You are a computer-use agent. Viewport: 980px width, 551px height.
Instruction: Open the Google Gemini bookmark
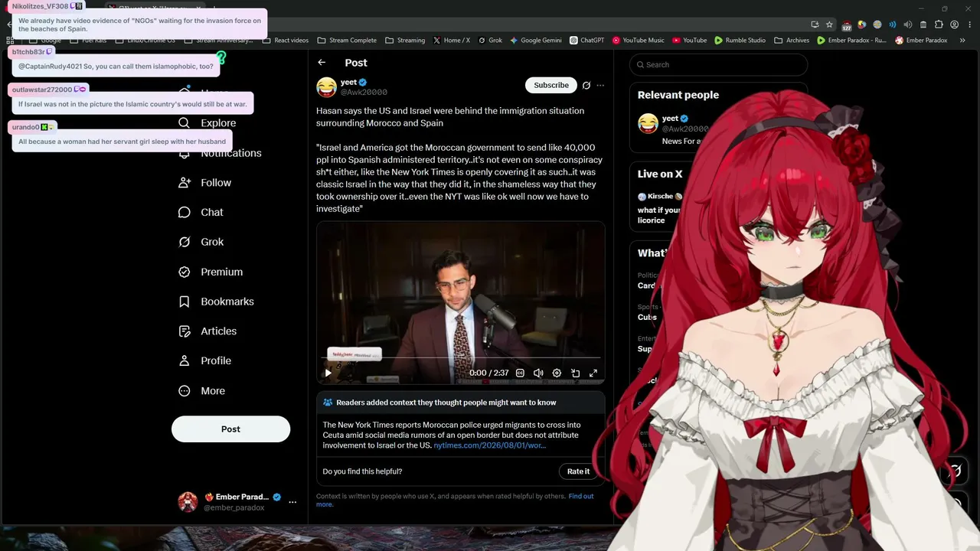[x=536, y=41]
